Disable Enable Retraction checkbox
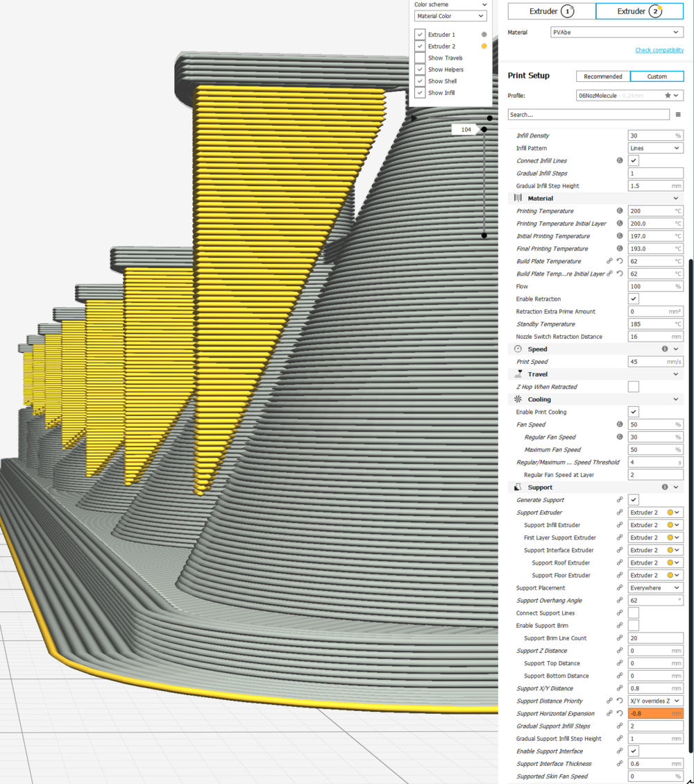The image size is (694, 784). tap(634, 299)
